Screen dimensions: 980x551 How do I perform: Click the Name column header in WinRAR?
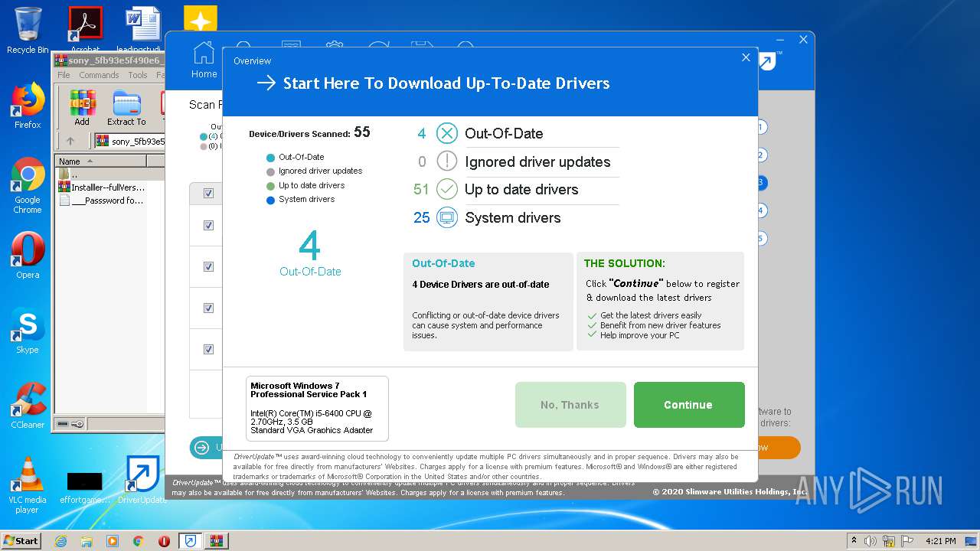[101, 161]
